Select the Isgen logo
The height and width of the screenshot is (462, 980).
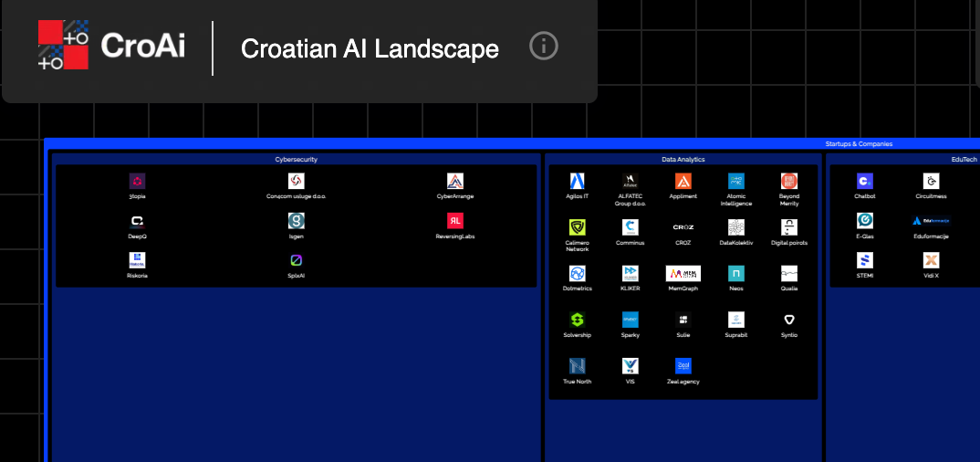pos(297,221)
